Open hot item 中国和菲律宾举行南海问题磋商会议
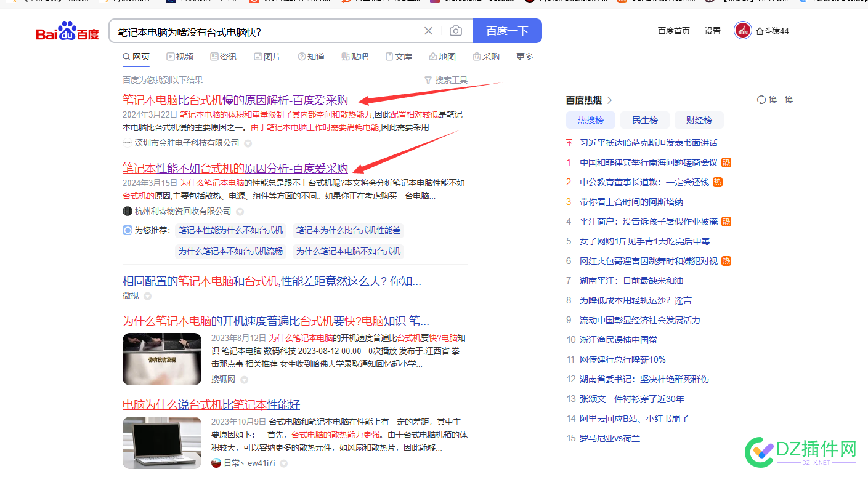Viewport: 868px width, 477px height. coord(649,162)
